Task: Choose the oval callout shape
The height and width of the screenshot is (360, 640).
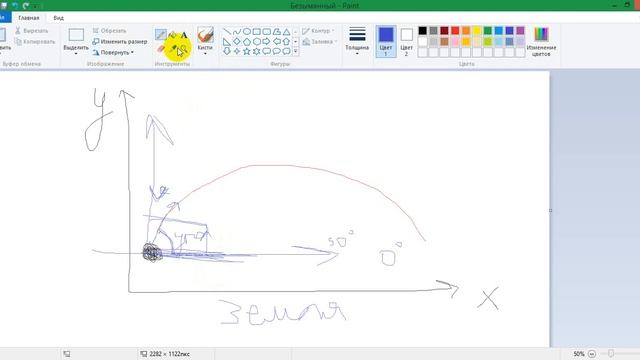Action: (277, 51)
